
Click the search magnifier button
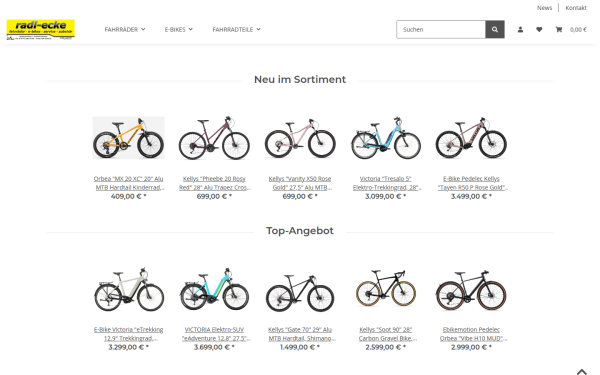coord(495,29)
